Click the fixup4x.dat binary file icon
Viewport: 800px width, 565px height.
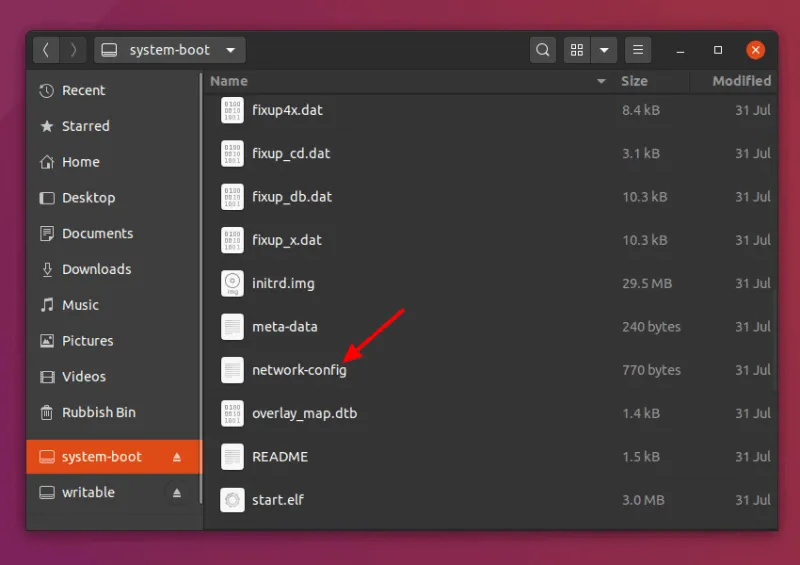tap(232, 110)
